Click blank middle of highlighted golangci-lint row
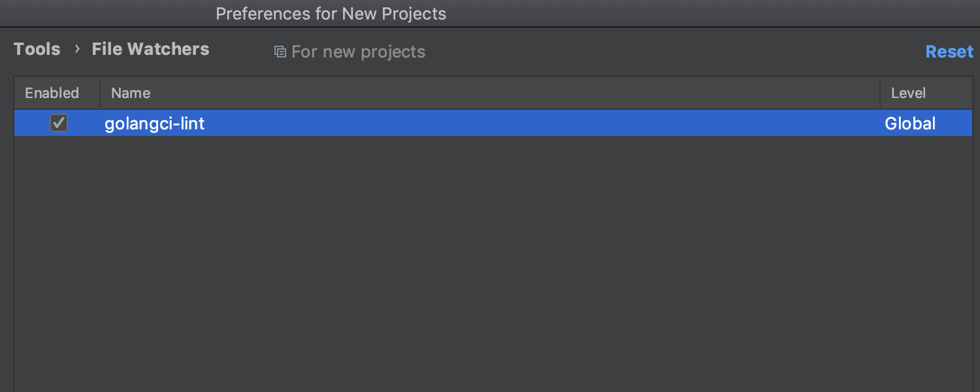 click(x=523, y=123)
